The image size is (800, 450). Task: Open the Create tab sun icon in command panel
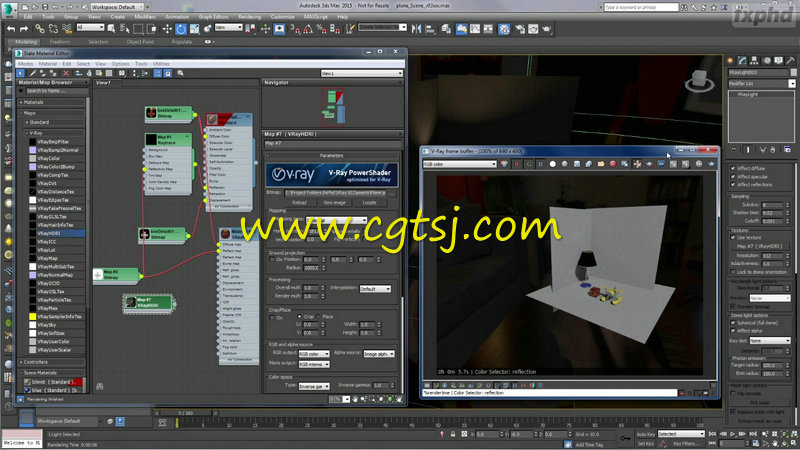click(730, 60)
